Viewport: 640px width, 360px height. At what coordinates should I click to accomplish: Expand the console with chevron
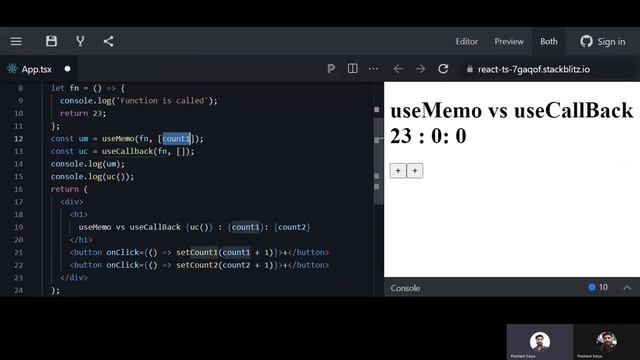click(x=627, y=288)
